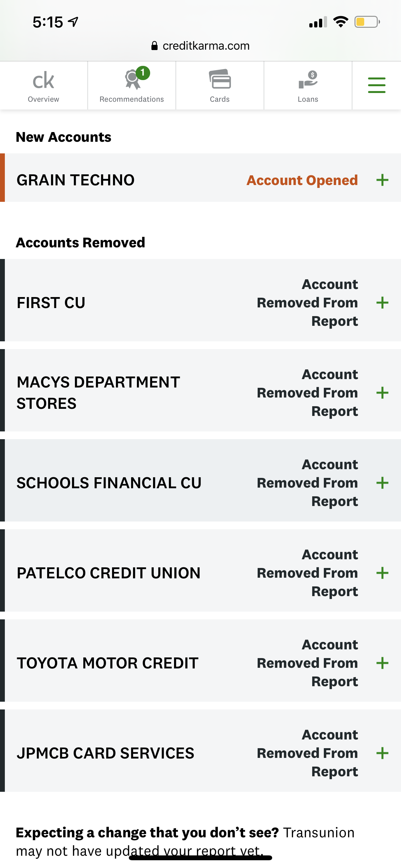Tap the Cards icon in navigation

coord(220,79)
